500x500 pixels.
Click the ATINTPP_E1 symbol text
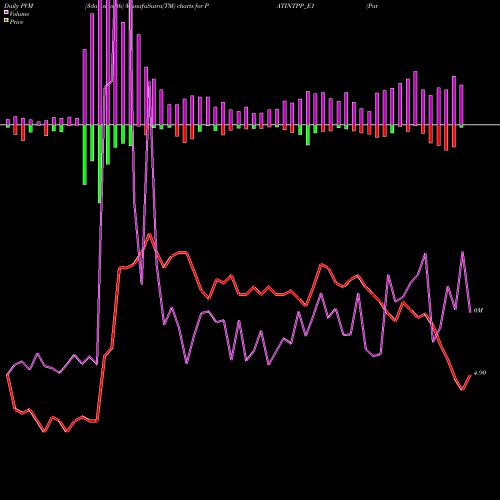(x=295, y=6)
